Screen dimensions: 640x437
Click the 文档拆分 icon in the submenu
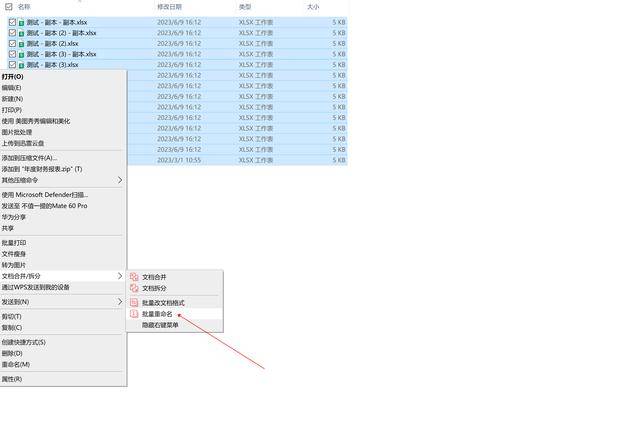pos(134,288)
